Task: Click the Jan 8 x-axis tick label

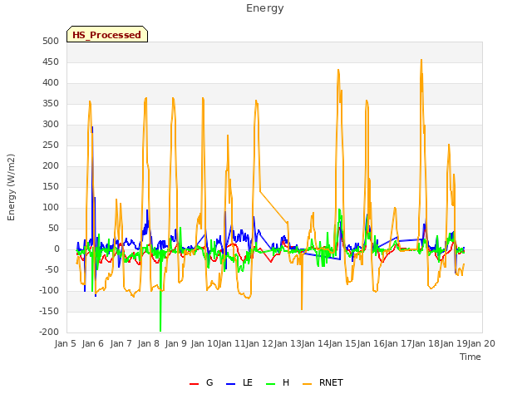Action: (149, 343)
